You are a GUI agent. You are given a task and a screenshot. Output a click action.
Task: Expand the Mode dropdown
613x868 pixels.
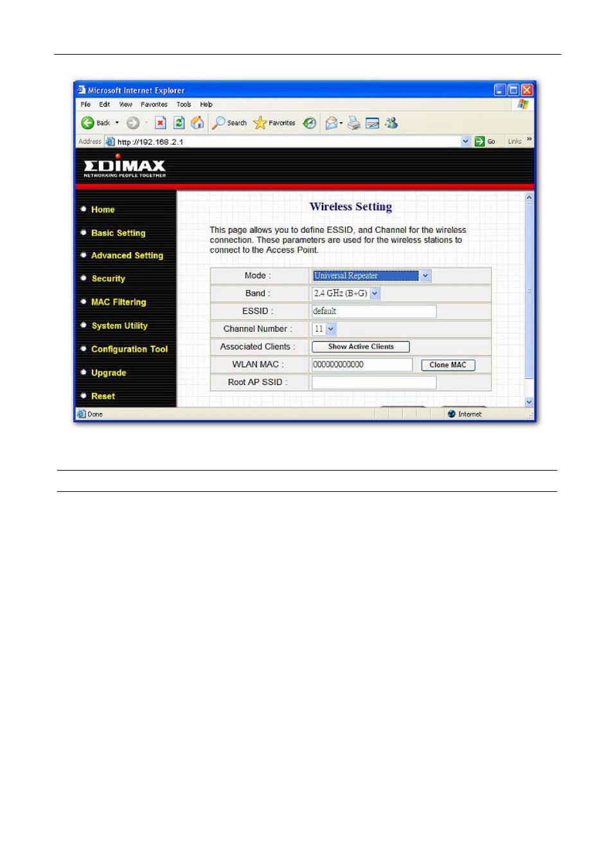[425, 276]
